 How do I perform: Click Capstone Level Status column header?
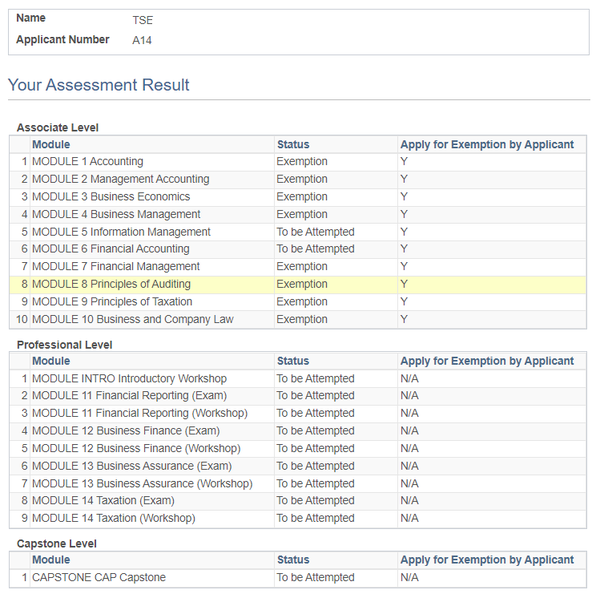(293, 560)
